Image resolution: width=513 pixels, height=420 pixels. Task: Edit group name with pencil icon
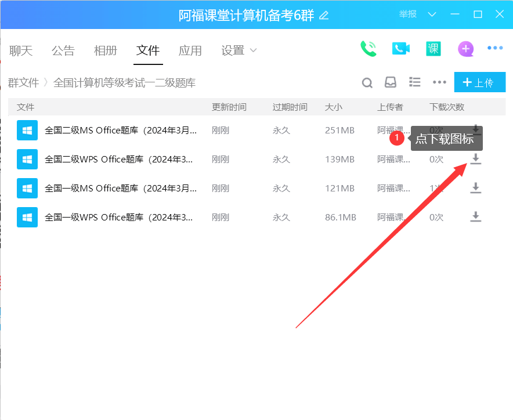click(x=324, y=16)
